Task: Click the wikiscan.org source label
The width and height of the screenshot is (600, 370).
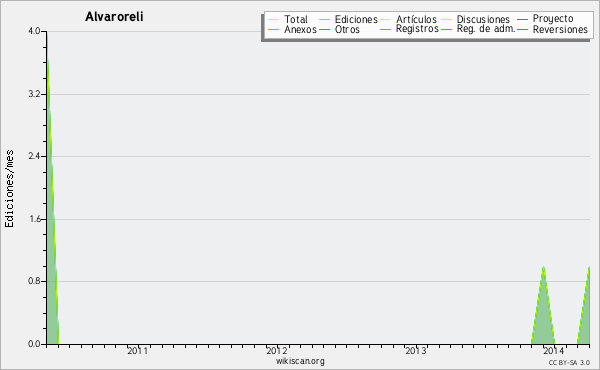Action: [x=300, y=361]
